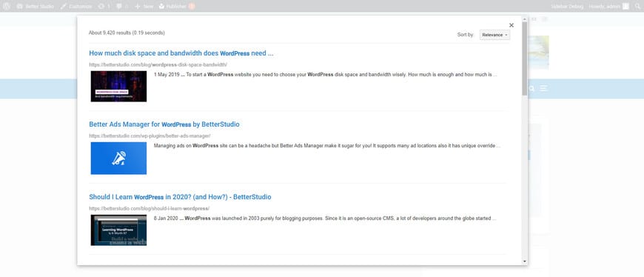Click the plus New icon
Viewport: 644px width, 277px height.
click(138, 7)
